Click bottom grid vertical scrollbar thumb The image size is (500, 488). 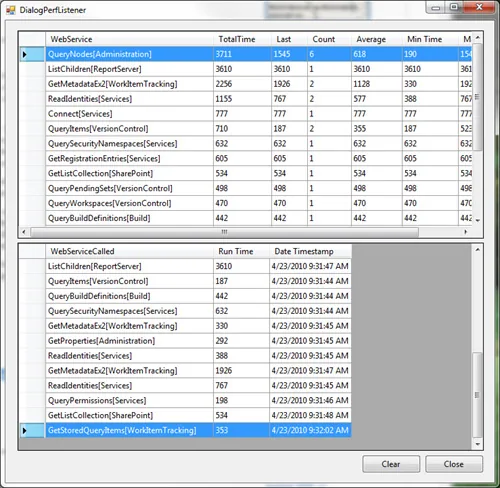click(477, 395)
